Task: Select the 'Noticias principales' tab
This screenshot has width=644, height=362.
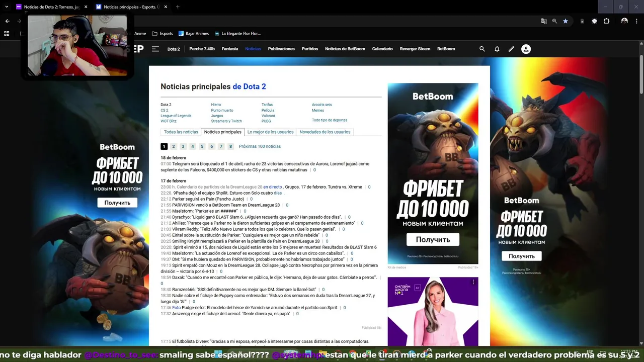Action: coord(222,132)
